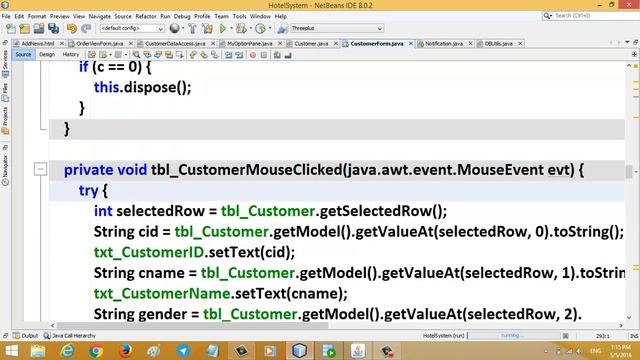Click the Build Project hammer icon
The height and width of the screenshot is (360, 640).
coord(193,28)
